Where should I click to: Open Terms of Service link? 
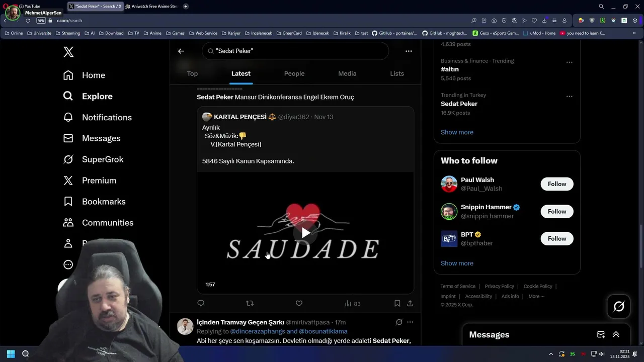(x=458, y=286)
